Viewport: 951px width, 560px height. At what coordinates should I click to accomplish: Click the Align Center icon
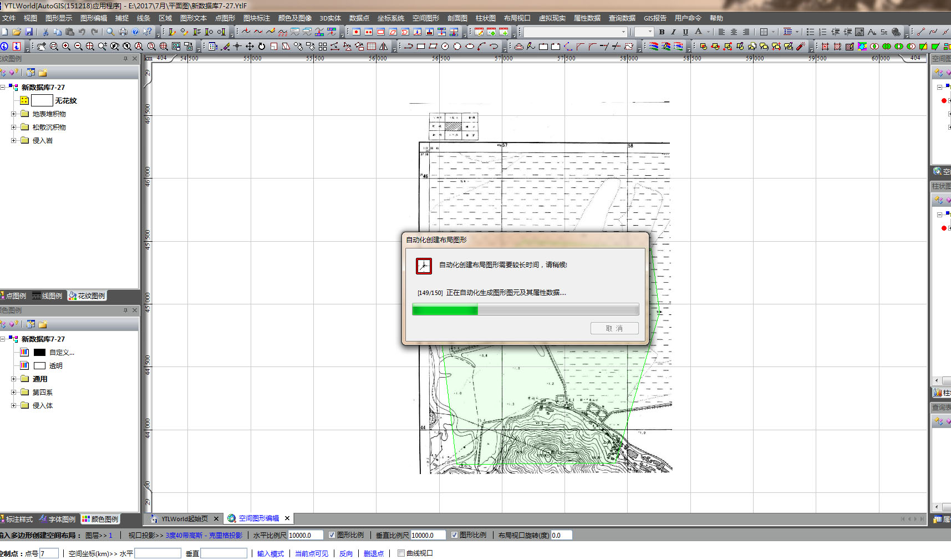coord(734,32)
